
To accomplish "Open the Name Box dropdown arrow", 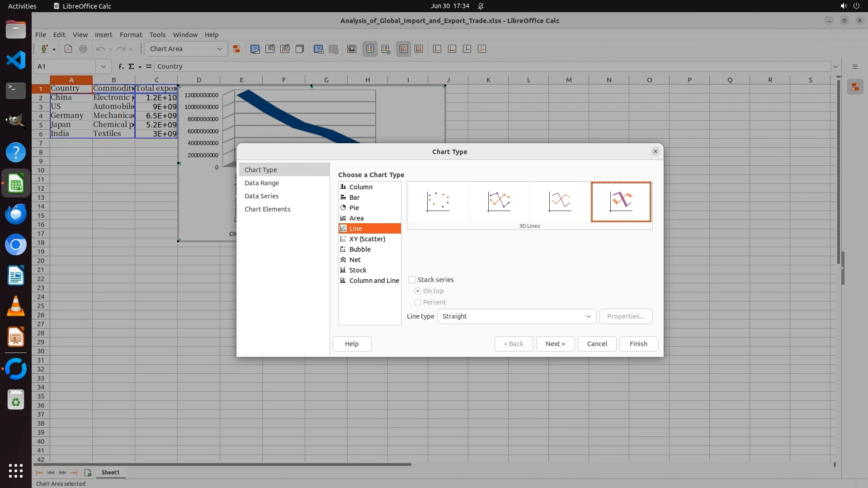I will click(x=104, y=66).
